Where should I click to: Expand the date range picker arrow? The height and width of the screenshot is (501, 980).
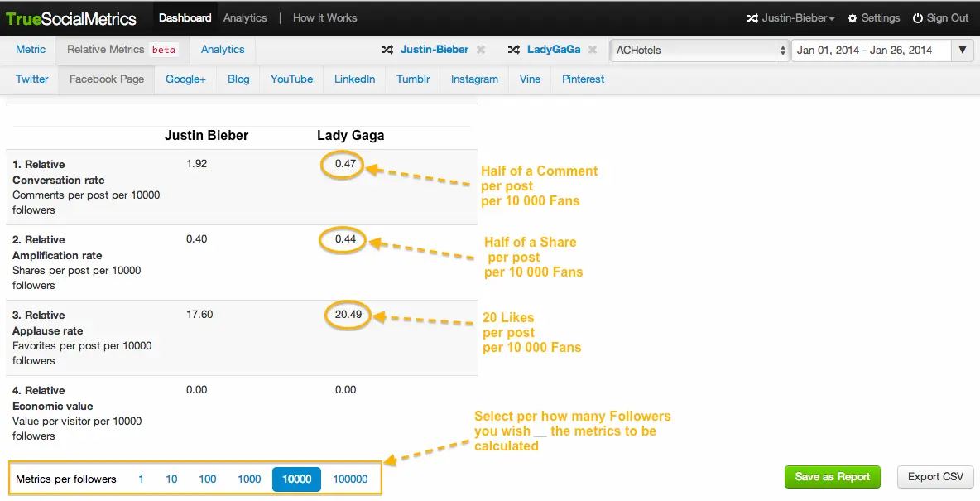(961, 51)
